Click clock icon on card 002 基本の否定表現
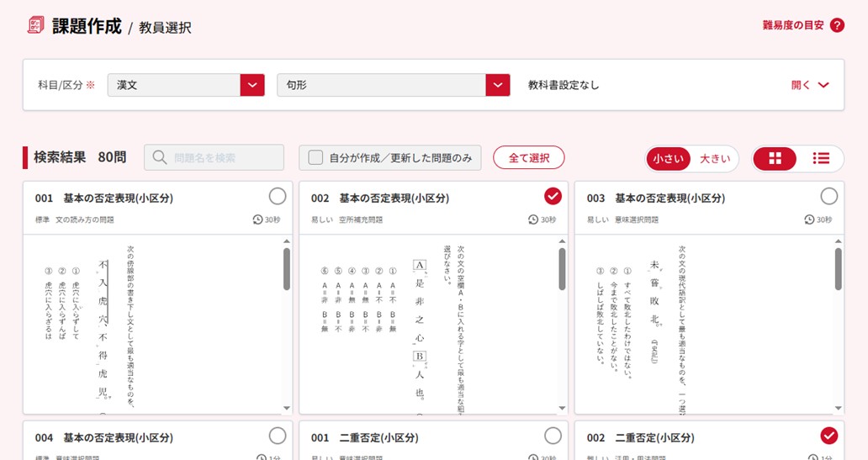The width and height of the screenshot is (868, 460). (533, 219)
